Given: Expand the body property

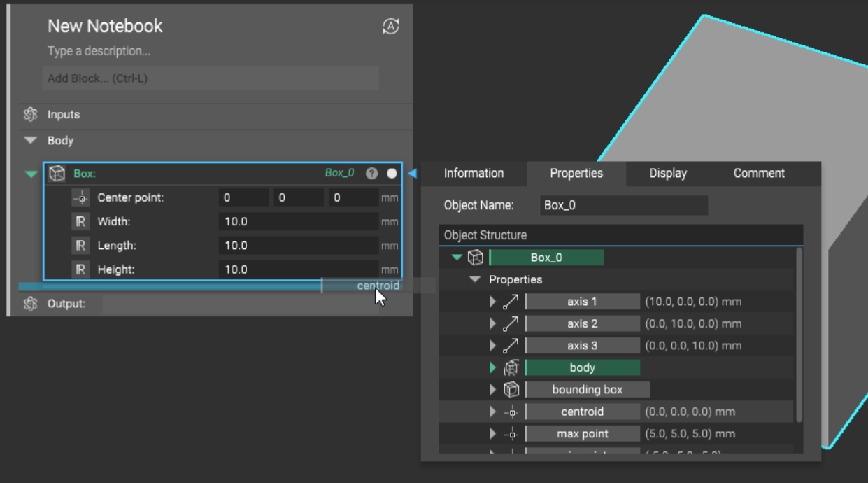Looking at the screenshot, I should 493,367.
